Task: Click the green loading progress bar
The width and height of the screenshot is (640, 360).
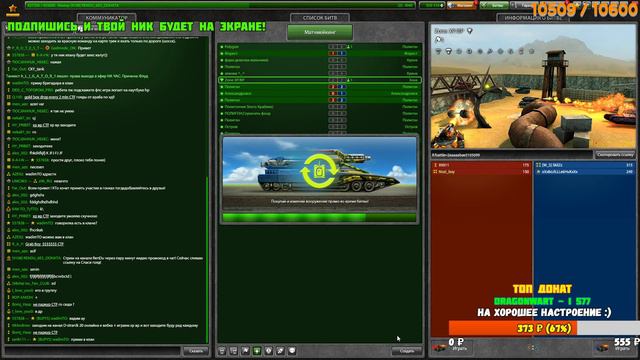Action: [320, 217]
